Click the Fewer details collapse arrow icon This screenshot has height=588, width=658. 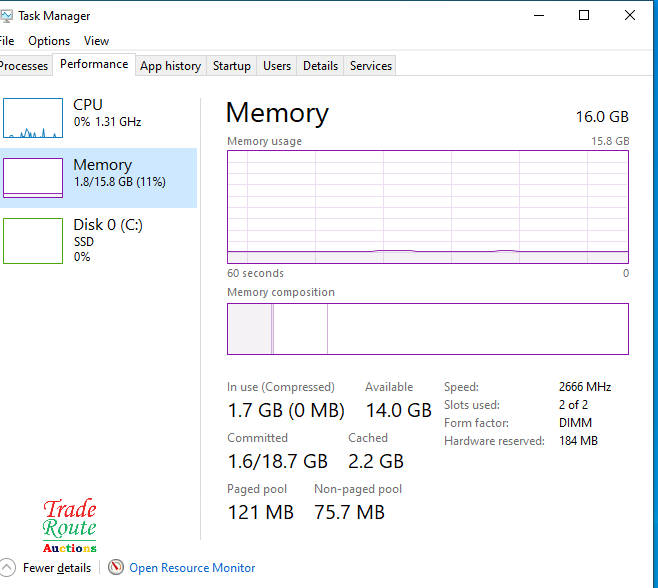click(8, 568)
